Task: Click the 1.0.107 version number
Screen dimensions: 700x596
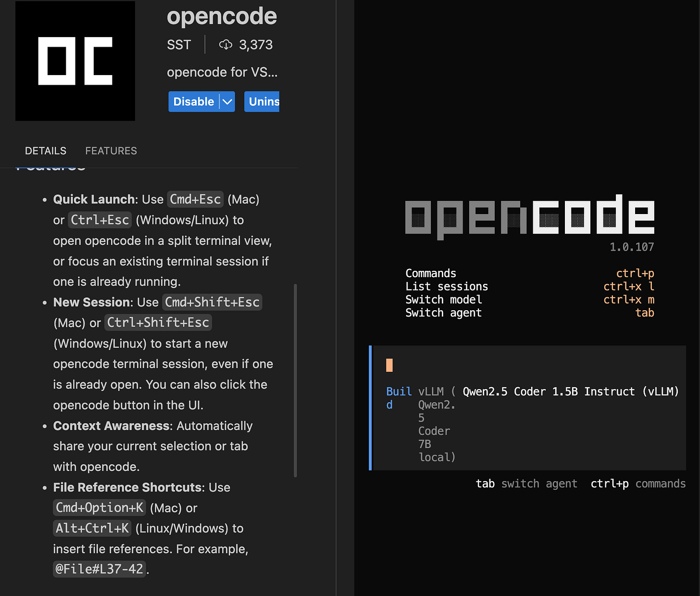Action: click(x=632, y=247)
